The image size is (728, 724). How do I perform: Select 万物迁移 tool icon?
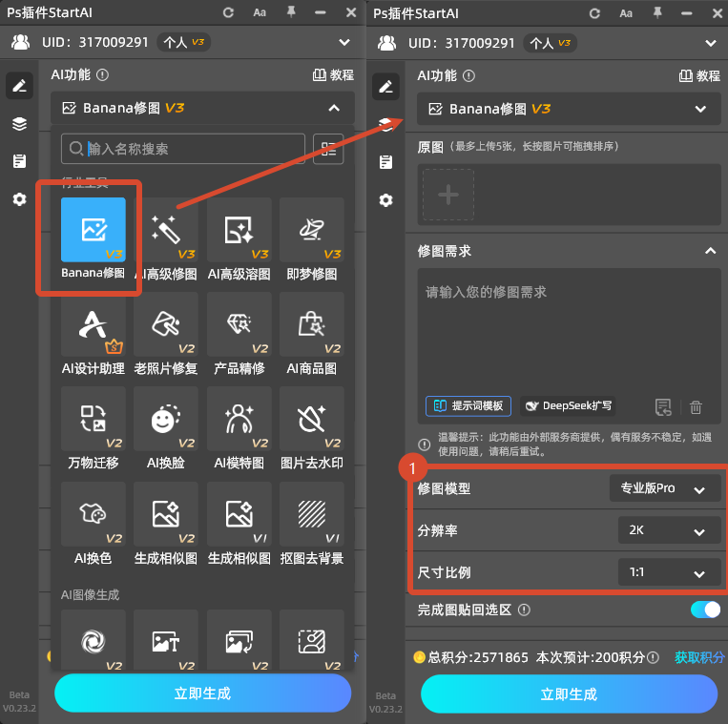pyautogui.click(x=94, y=419)
